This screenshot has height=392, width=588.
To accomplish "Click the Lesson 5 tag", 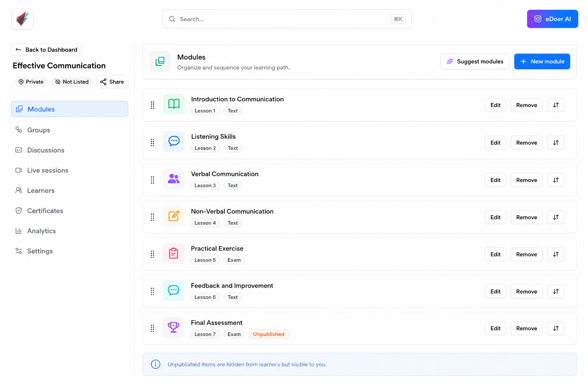I will pyautogui.click(x=205, y=260).
